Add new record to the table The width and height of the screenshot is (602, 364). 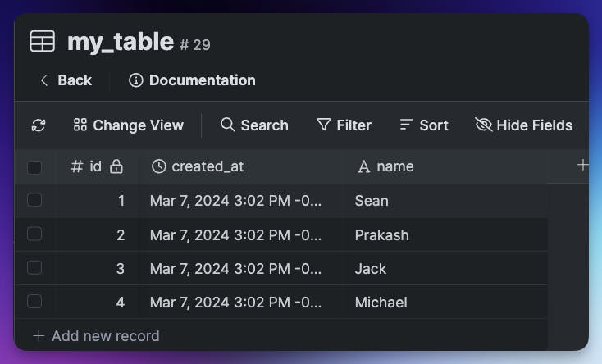(x=96, y=335)
